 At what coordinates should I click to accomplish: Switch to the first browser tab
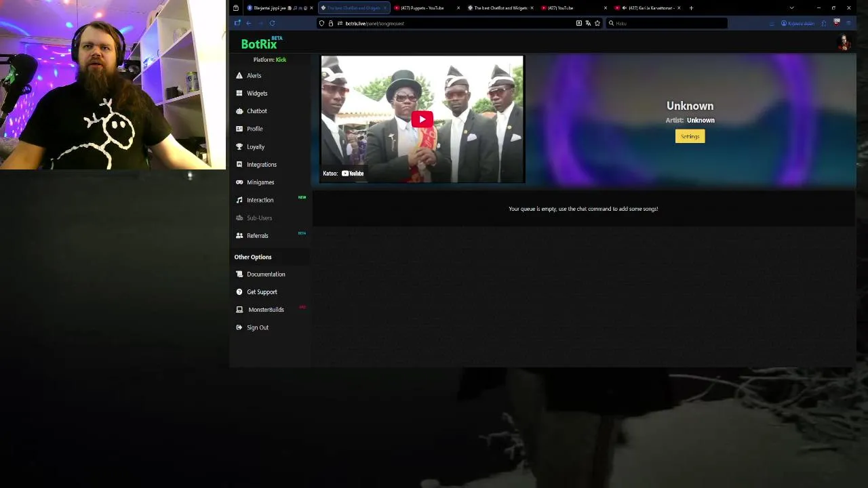point(279,7)
